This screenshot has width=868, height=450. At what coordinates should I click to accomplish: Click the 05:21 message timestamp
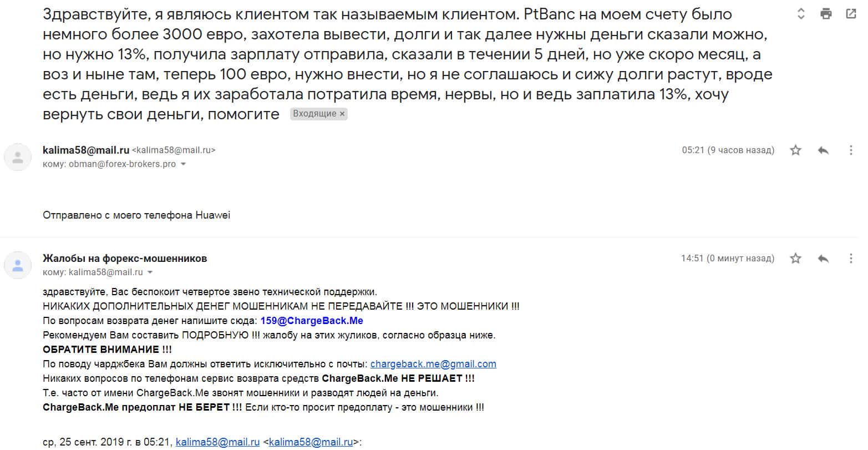pyautogui.click(x=727, y=150)
